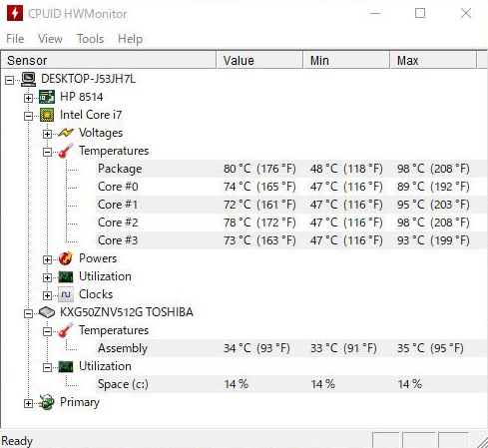The width and height of the screenshot is (488, 448).
Task: Expand the HP 8514 node
Action: tap(28, 98)
